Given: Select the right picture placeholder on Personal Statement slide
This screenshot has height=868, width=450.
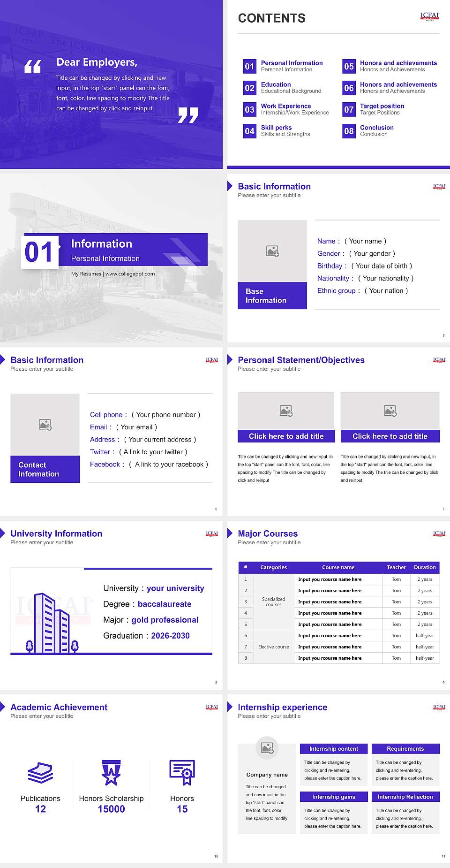Looking at the screenshot, I should tap(390, 411).
